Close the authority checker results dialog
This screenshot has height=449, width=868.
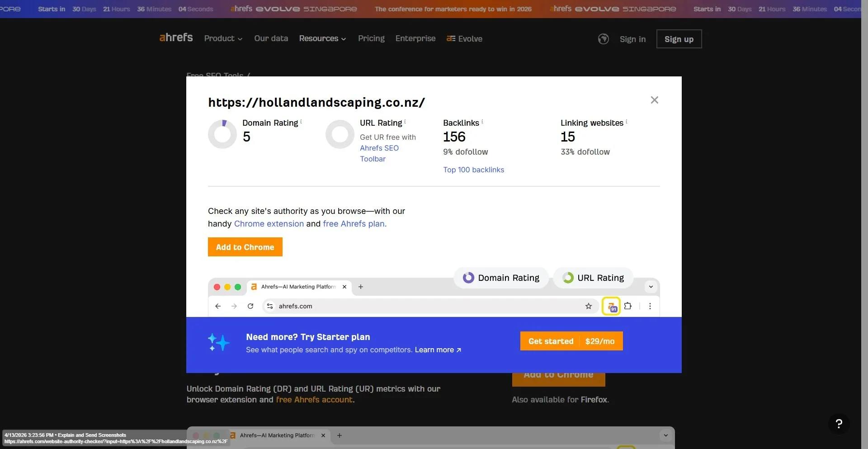point(654,100)
